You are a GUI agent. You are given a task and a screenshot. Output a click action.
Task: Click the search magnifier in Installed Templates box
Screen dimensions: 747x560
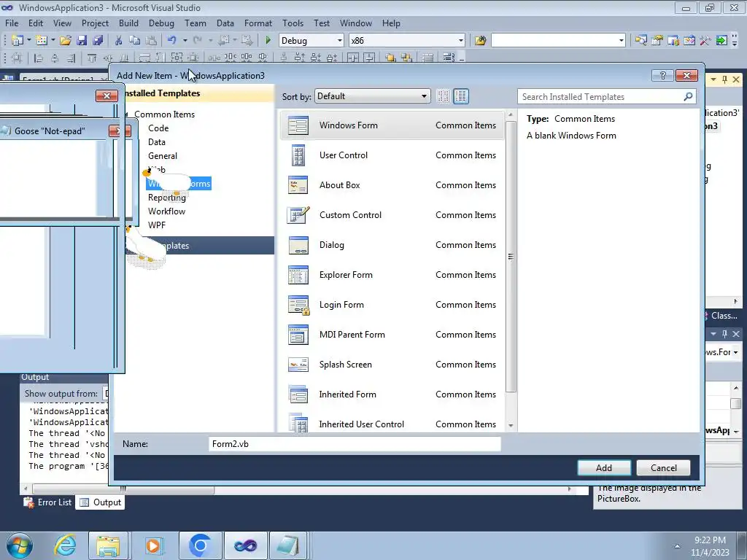click(x=688, y=97)
